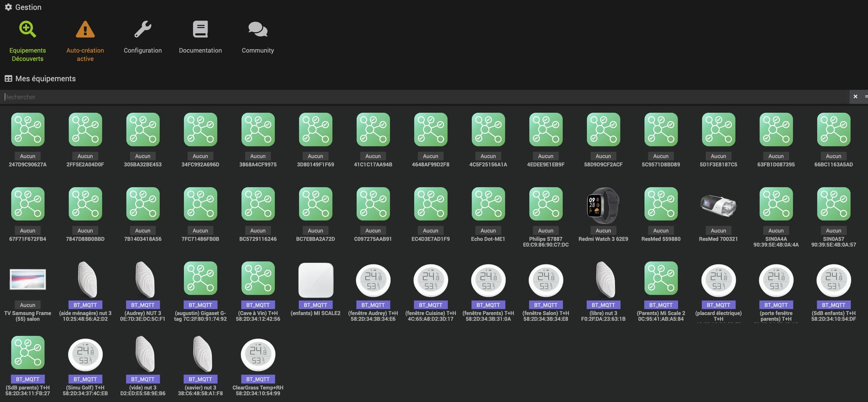The image size is (868, 402).
Task: Open TV Samsung Frame (55) salon
Action: click(x=28, y=280)
